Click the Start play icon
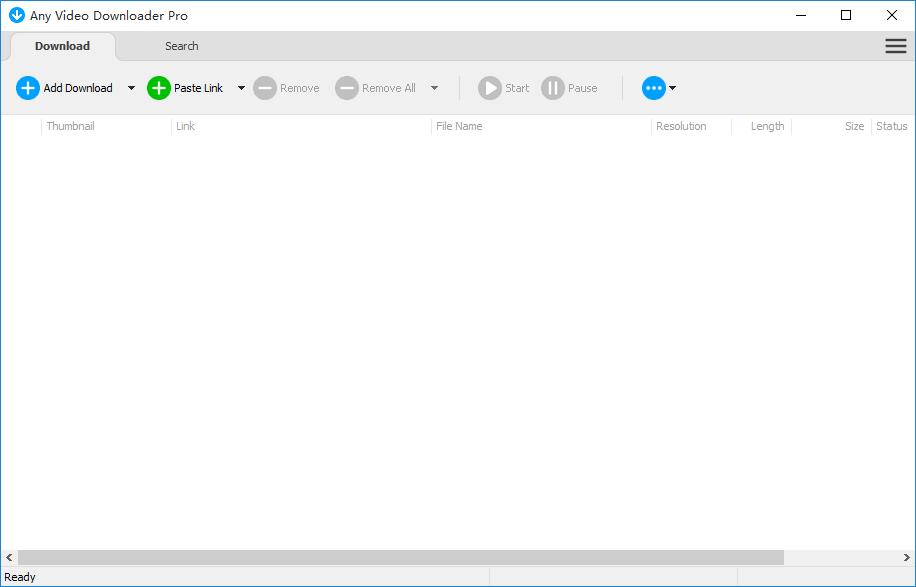Screen dimensions: 916x587 pyautogui.click(x=490, y=88)
